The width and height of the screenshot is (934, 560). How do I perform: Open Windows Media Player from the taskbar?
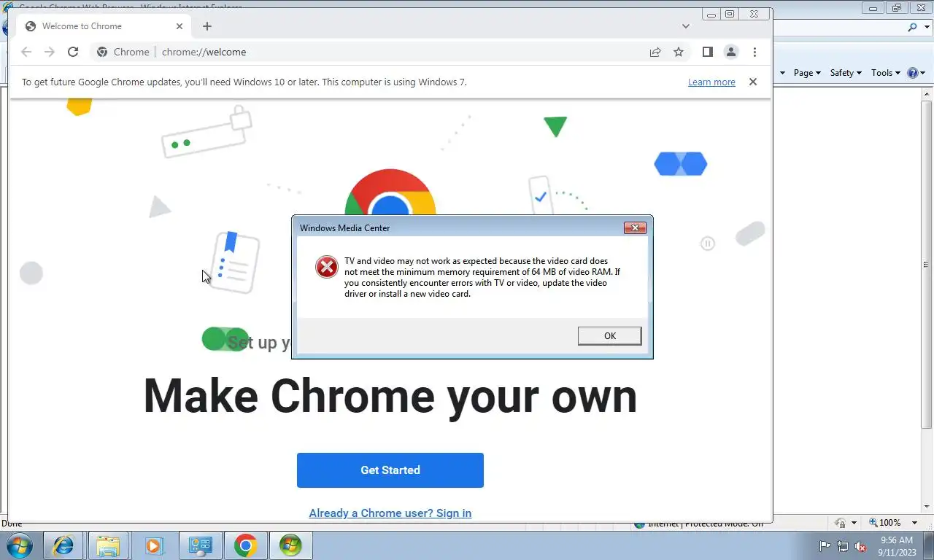[154, 545]
